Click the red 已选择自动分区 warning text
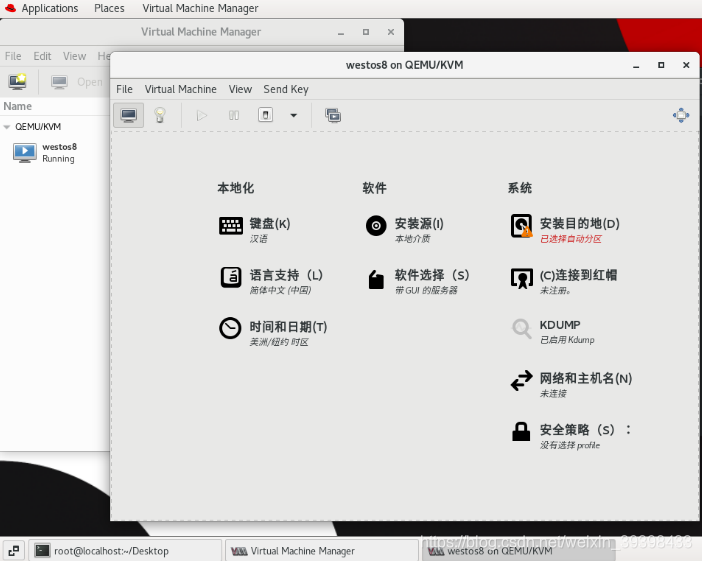 [571, 239]
